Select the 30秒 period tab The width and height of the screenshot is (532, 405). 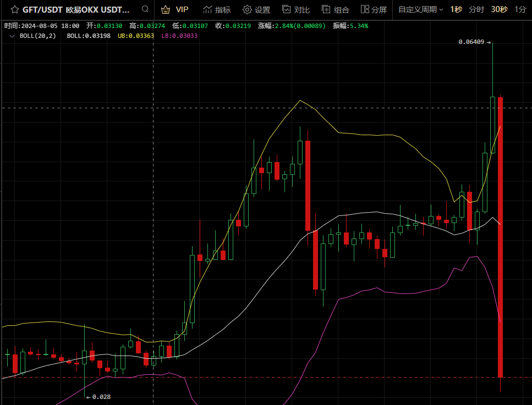tap(499, 9)
